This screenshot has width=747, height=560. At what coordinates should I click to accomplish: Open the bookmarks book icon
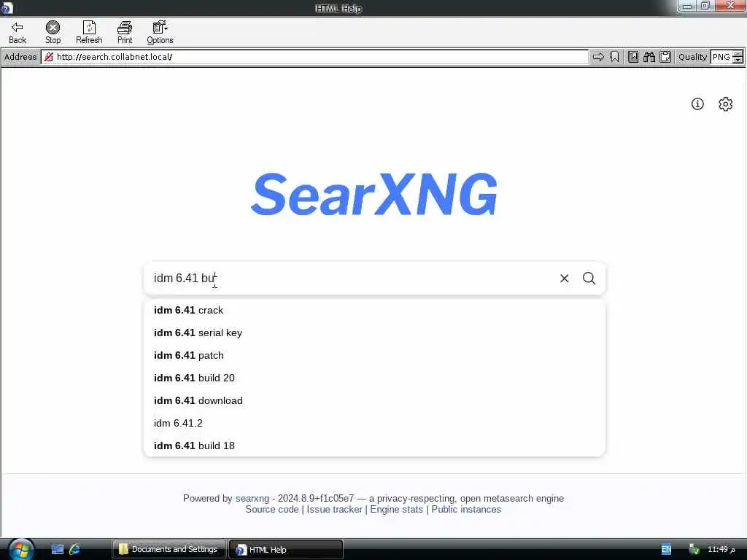pyautogui.click(x=633, y=57)
